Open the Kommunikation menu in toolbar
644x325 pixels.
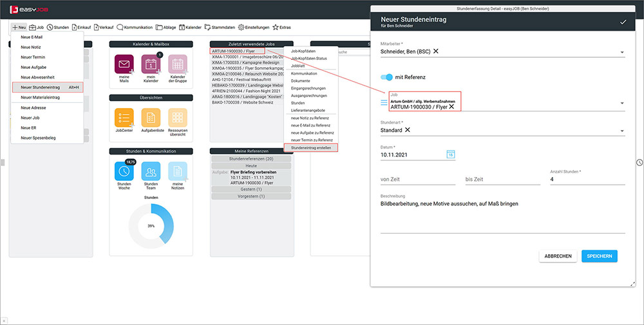coord(135,28)
